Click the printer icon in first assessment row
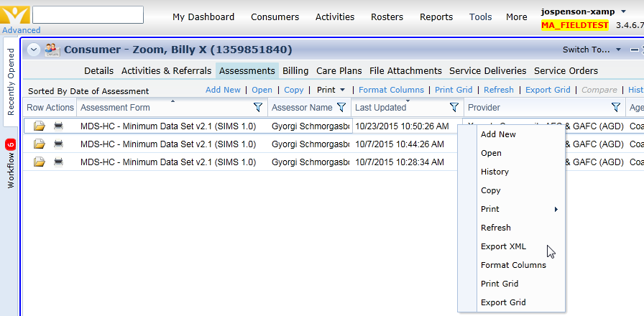644x316 pixels. pos(58,126)
